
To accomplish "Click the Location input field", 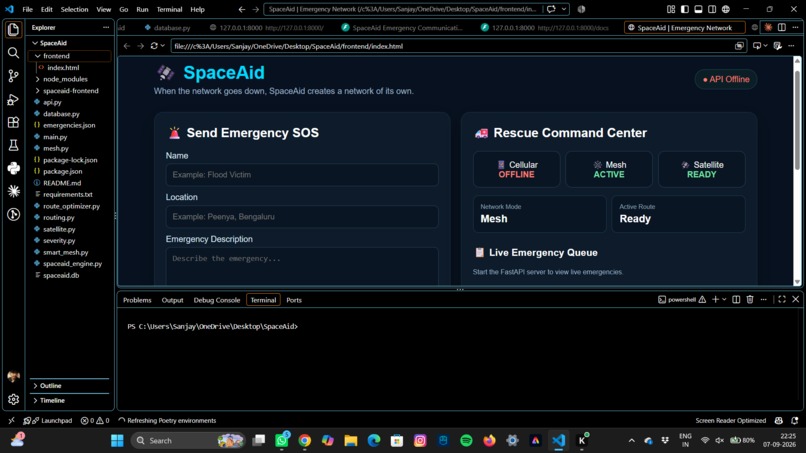I will pyautogui.click(x=302, y=216).
